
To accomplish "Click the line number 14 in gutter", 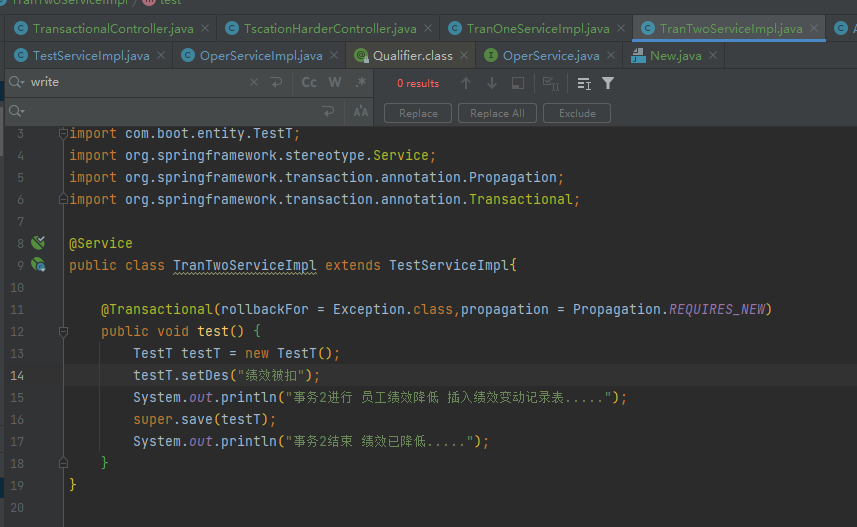I will 17,376.
